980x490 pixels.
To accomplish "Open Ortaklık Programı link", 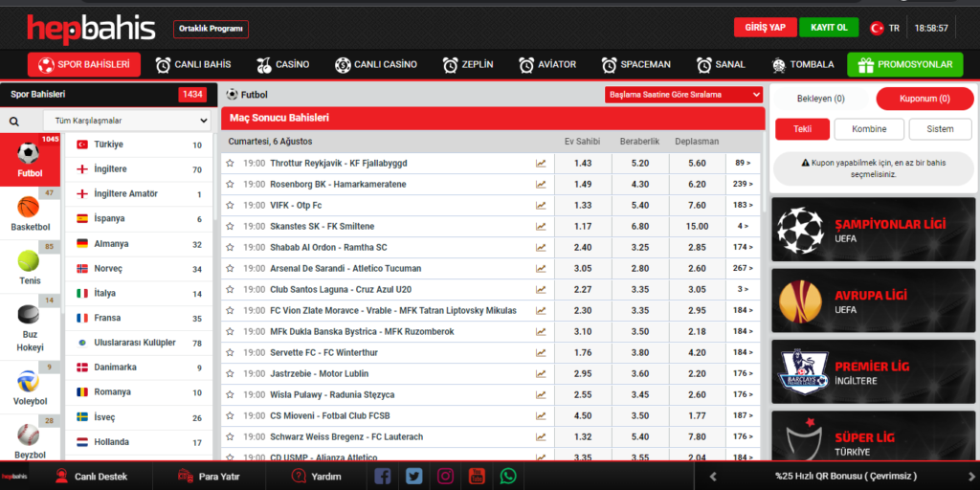I will [x=211, y=30].
